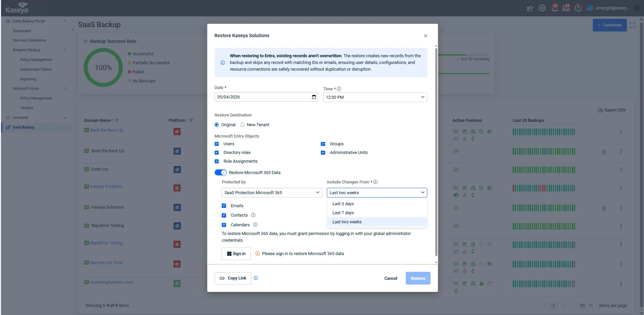
Task: Click the Date input field
Action: click(266, 97)
